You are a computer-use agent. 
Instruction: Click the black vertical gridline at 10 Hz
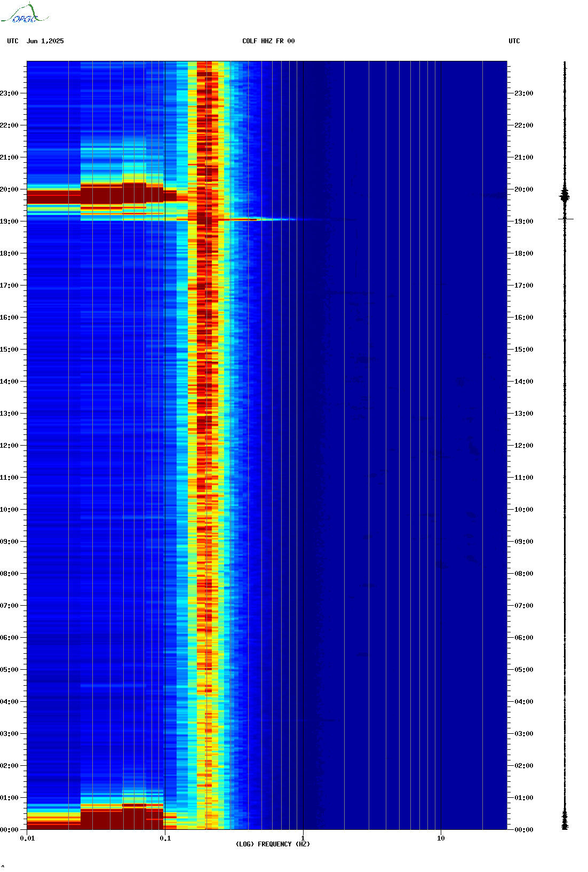pos(441,445)
